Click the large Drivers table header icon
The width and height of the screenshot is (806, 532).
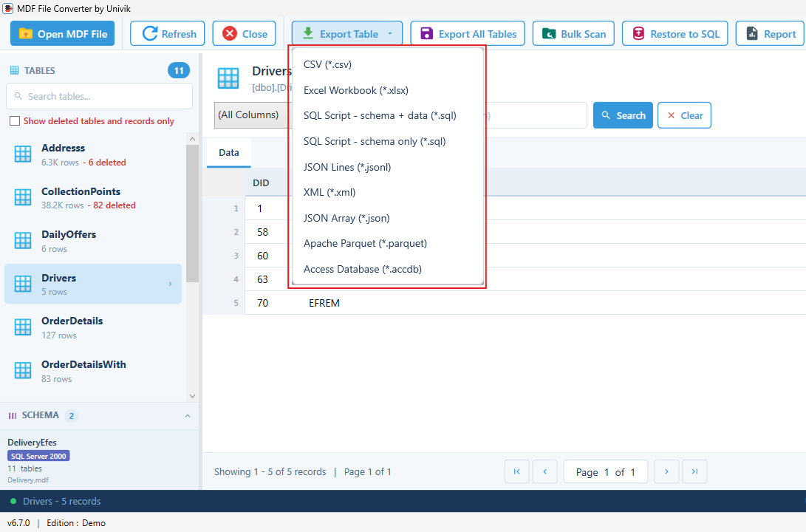pyautogui.click(x=228, y=78)
